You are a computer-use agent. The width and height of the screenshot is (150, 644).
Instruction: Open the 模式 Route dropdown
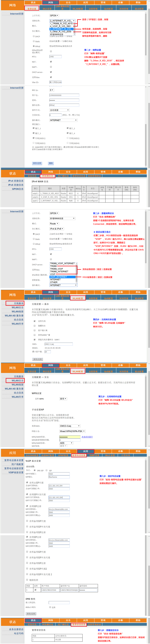click(54, 224)
